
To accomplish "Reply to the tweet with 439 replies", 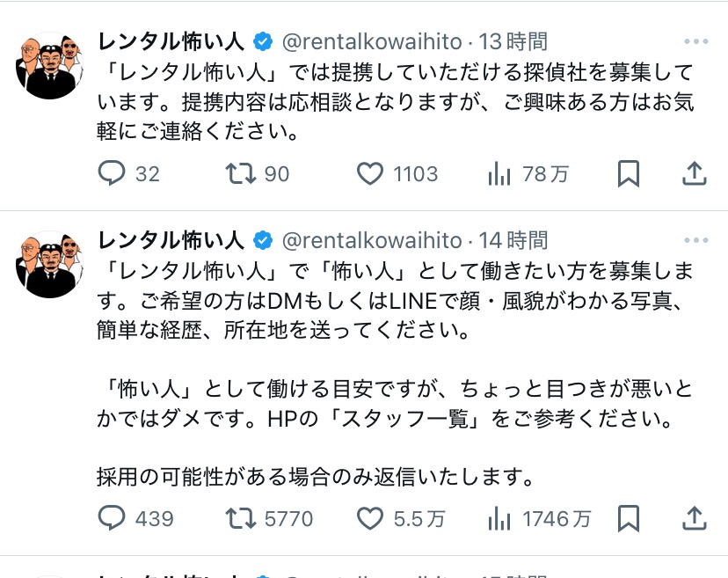I will coord(112,517).
